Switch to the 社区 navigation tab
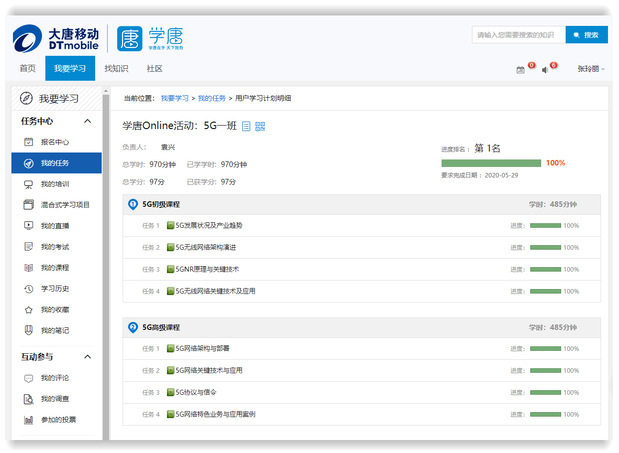Viewport: 619px width, 453px height. click(x=154, y=69)
